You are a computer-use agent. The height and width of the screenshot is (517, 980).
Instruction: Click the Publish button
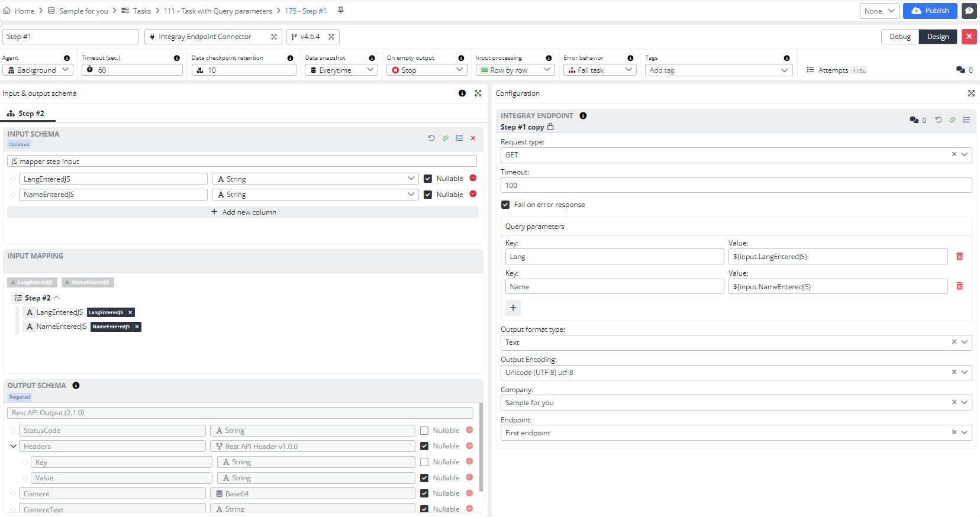tap(930, 11)
